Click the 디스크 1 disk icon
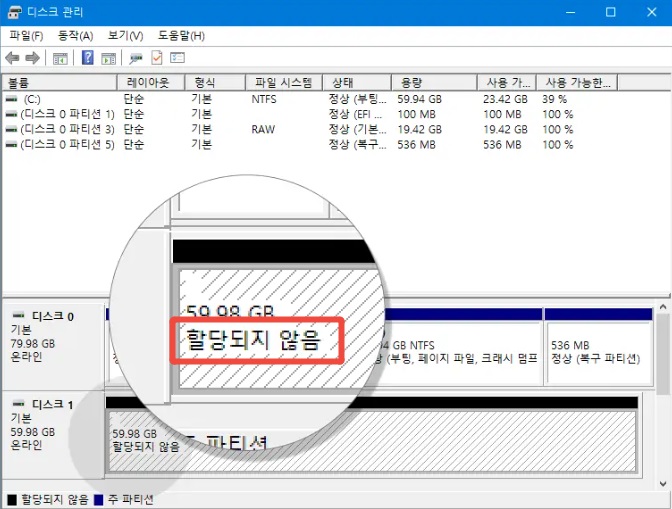Screen dimensions: 672x509 point(18,404)
